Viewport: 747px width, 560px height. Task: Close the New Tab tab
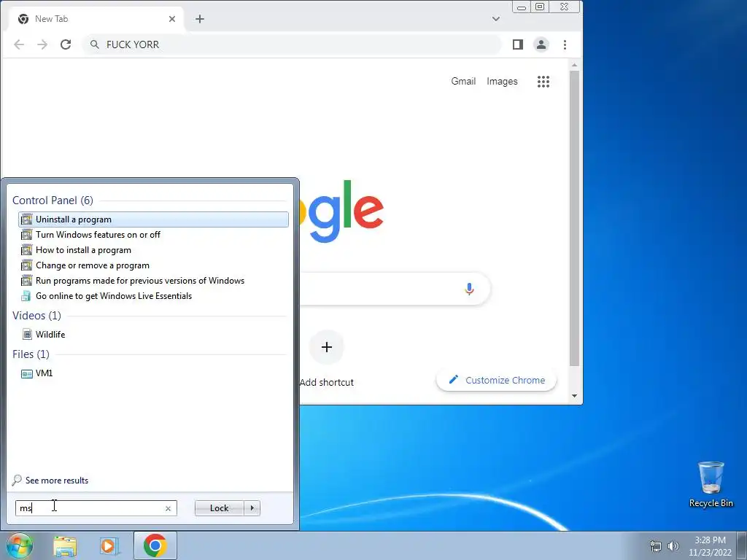click(172, 19)
